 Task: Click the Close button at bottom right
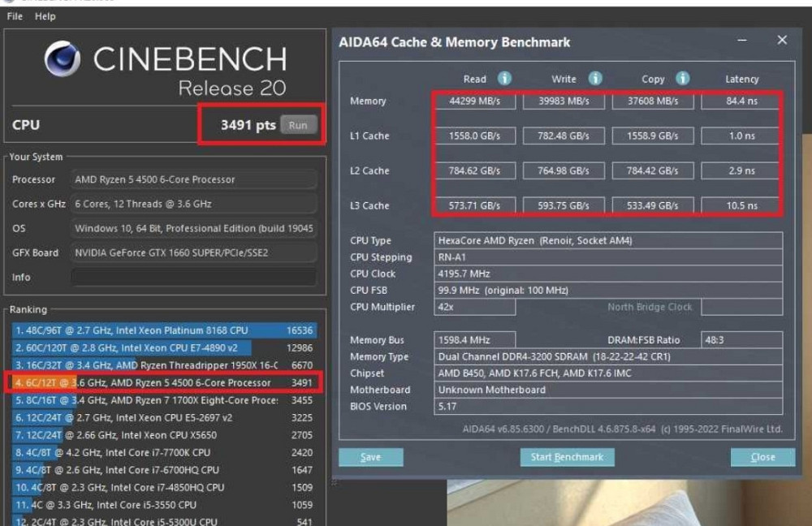click(762, 457)
